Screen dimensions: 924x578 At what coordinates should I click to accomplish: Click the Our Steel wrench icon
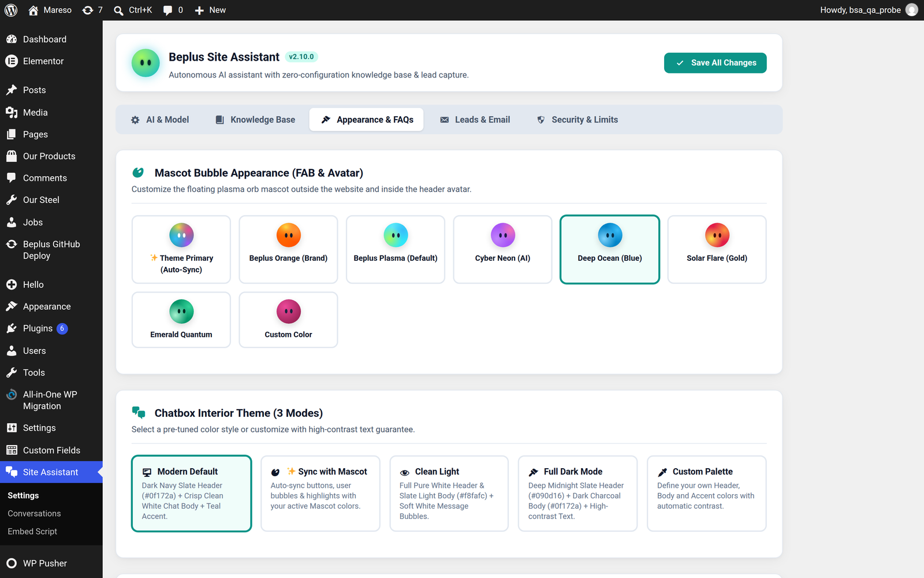coord(12,200)
